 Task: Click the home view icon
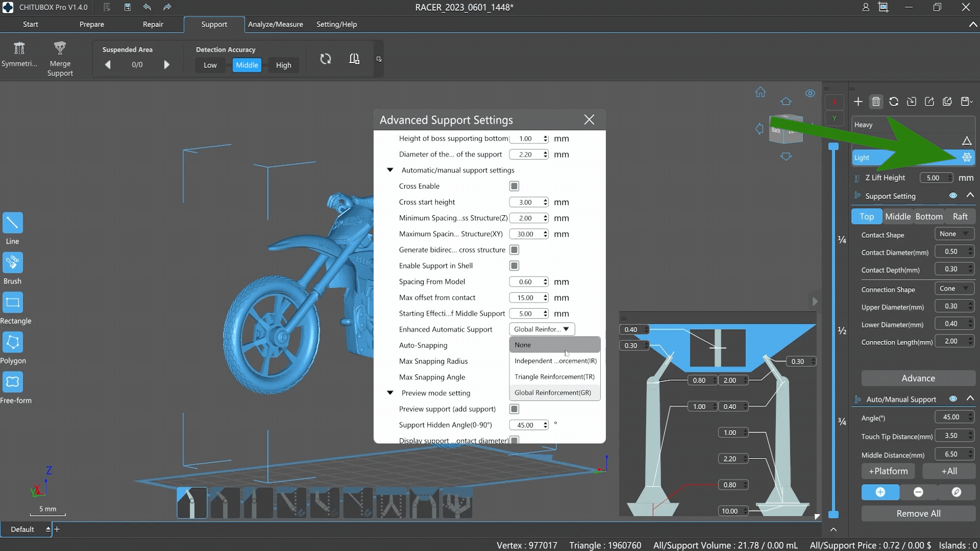coord(761,92)
